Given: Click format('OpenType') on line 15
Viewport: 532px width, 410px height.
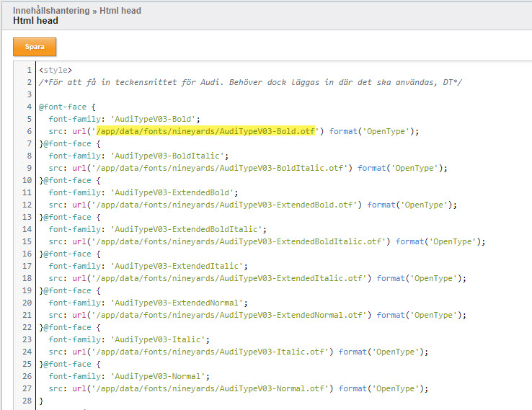Looking at the screenshot, I should (438, 241).
